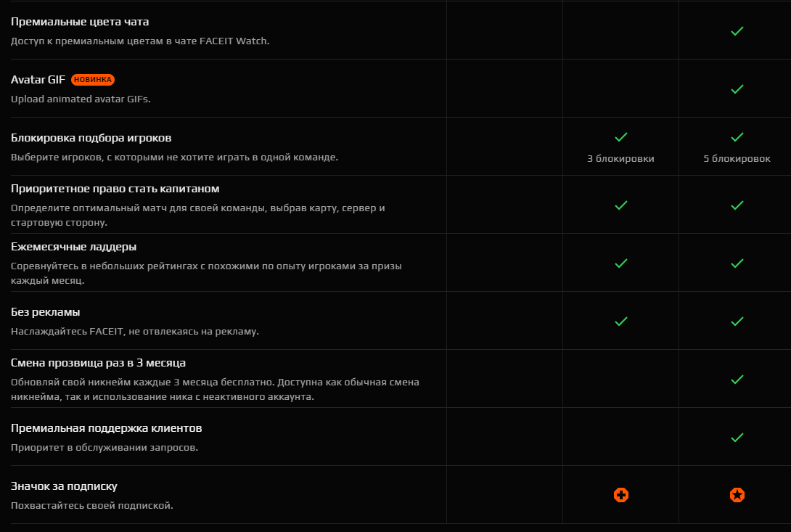Screen dimensions: 791x532
Task: Click the orange star subscription badge icon
Action: [737, 495]
